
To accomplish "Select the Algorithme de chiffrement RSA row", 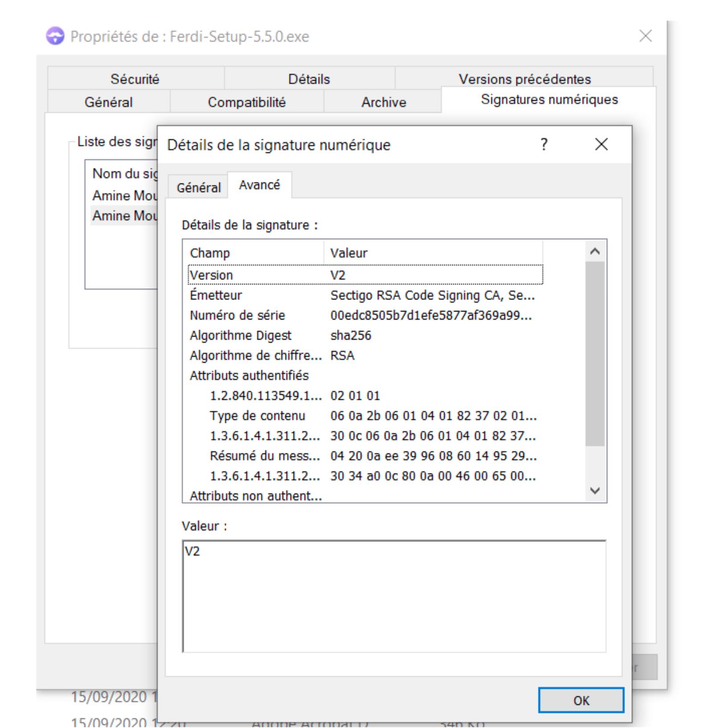I will pos(365,356).
